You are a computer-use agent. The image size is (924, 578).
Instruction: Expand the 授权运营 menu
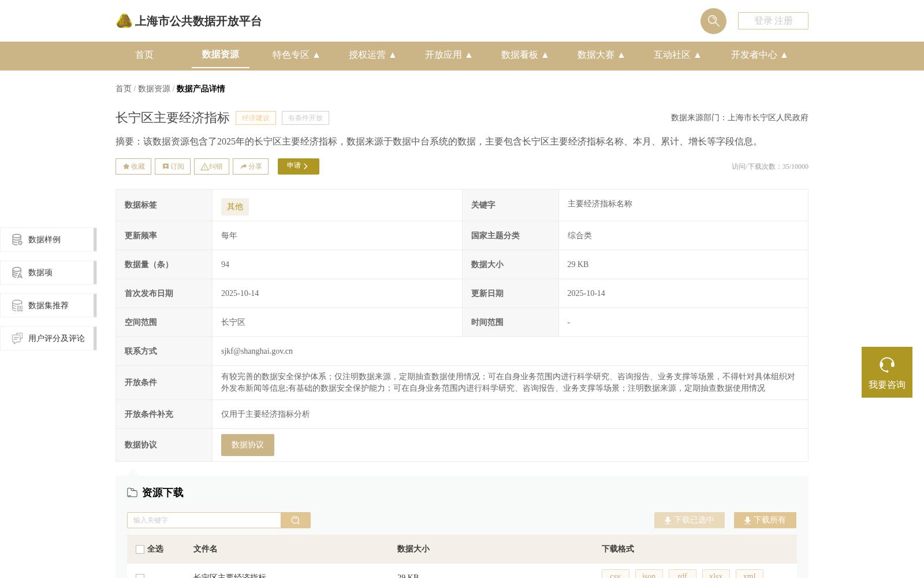click(372, 55)
